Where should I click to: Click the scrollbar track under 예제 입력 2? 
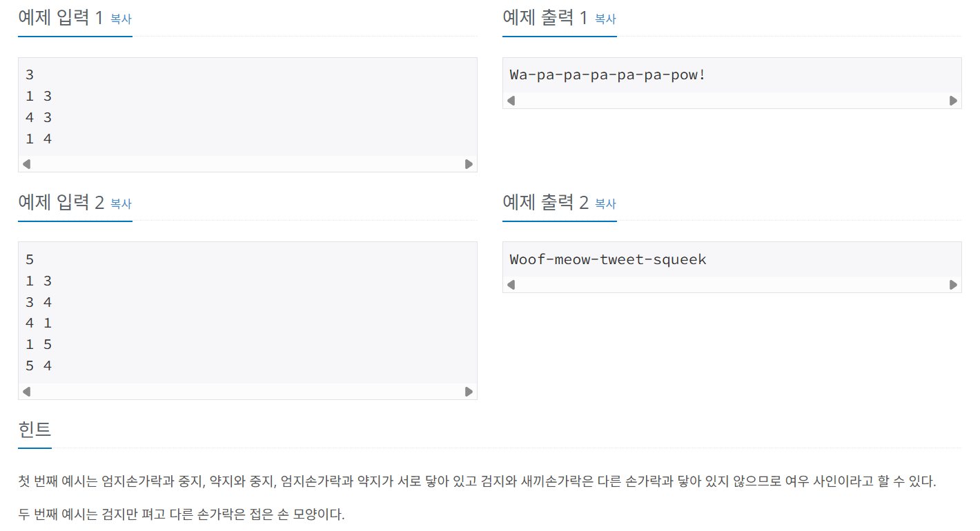pos(248,392)
